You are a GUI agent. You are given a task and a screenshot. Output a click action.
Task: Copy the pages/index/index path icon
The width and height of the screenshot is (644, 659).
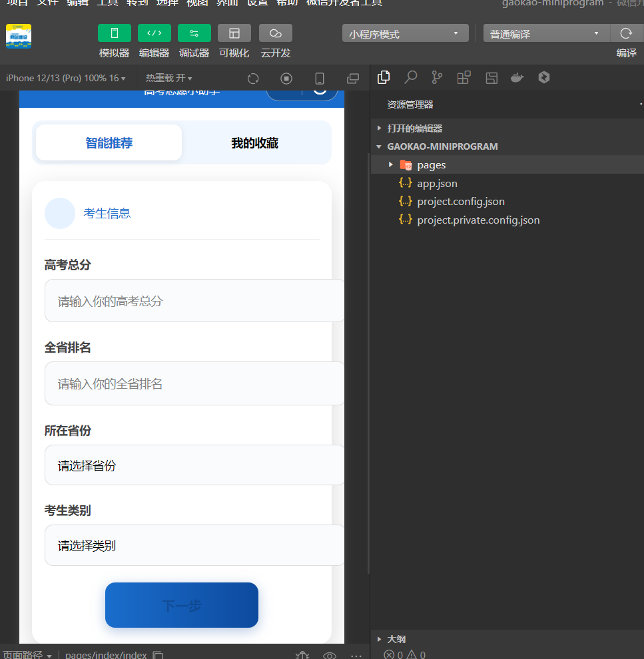[158, 655]
